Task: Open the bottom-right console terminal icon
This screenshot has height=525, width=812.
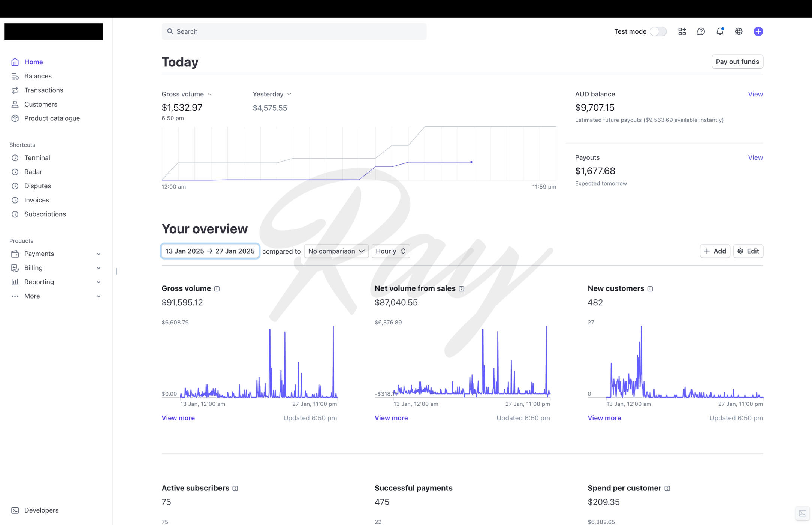Action: (x=802, y=513)
